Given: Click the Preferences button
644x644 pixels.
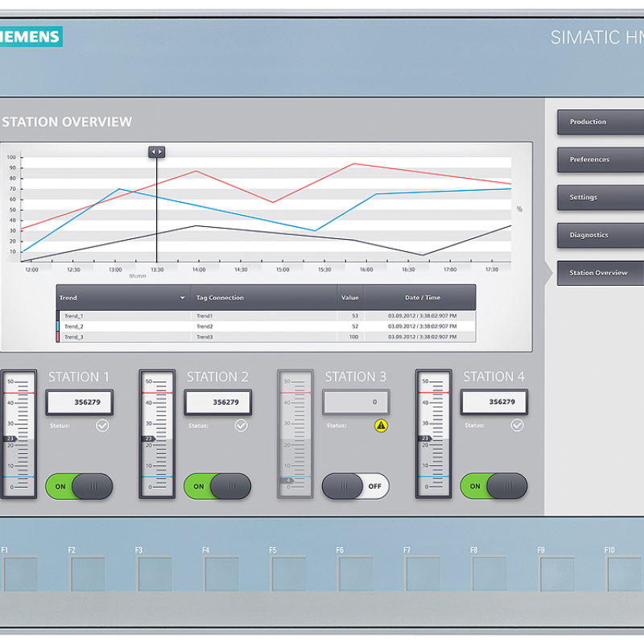Looking at the screenshot, I should [600, 159].
